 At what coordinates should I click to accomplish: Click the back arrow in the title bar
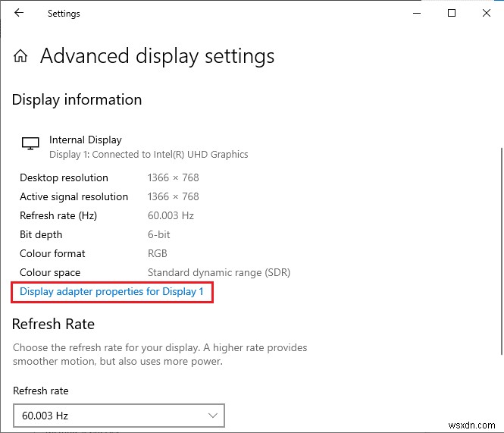pyautogui.click(x=19, y=13)
